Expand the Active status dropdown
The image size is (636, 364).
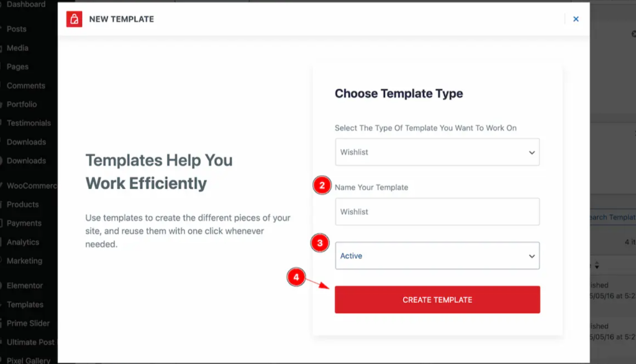coord(437,256)
